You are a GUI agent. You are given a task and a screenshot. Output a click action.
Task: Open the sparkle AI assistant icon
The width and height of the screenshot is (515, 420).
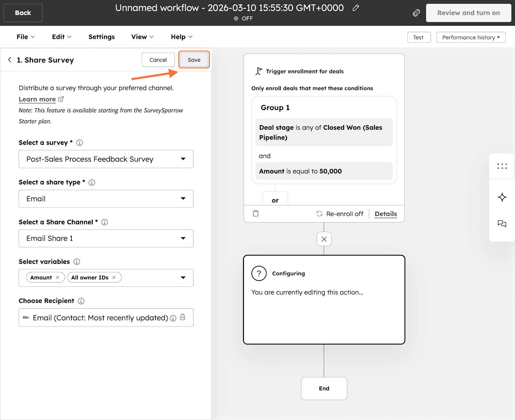click(502, 197)
